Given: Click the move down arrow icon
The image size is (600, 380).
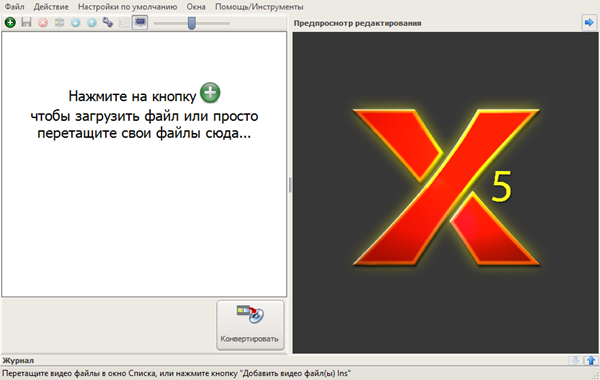Looking at the screenshot, I should 75,23.
